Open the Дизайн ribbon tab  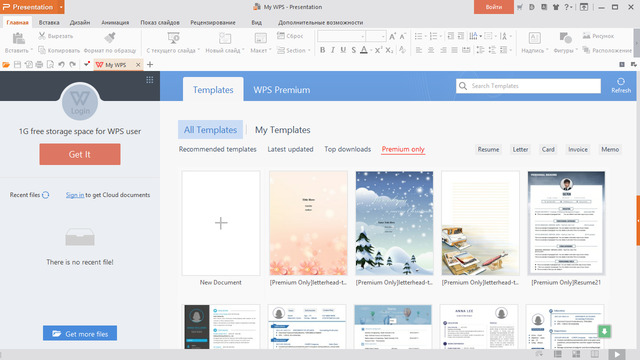click(x=80, y=22)
